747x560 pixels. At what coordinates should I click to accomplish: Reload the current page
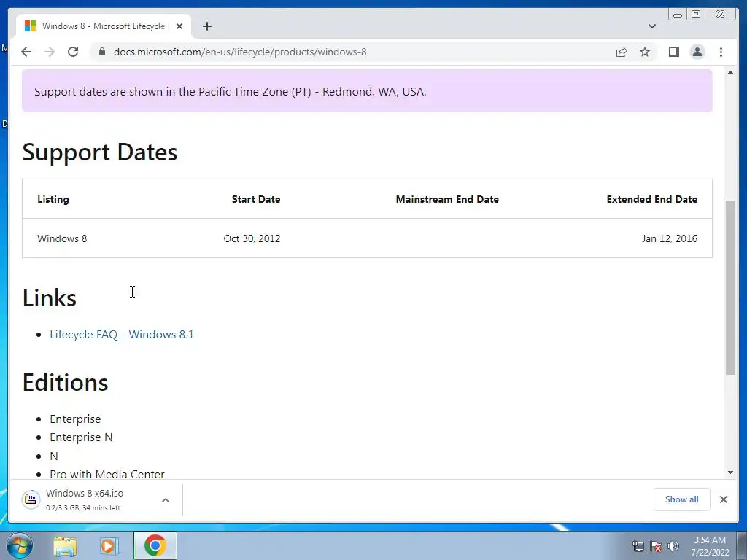point(73,52)
